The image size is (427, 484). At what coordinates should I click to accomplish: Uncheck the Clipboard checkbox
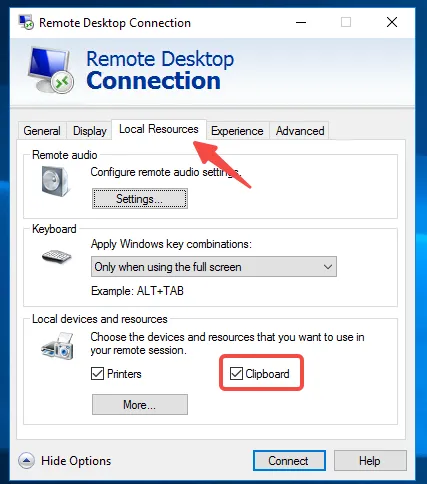click(x=236, y=374)
